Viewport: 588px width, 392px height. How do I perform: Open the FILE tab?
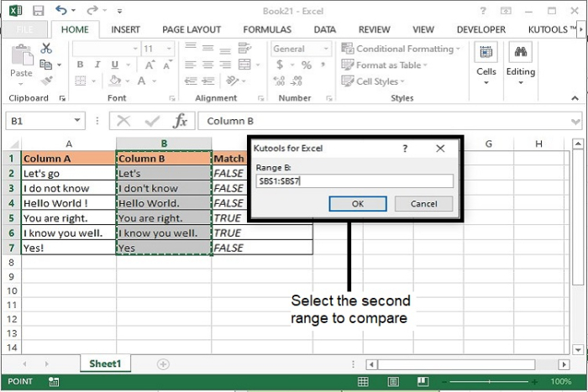coord(24,29)
